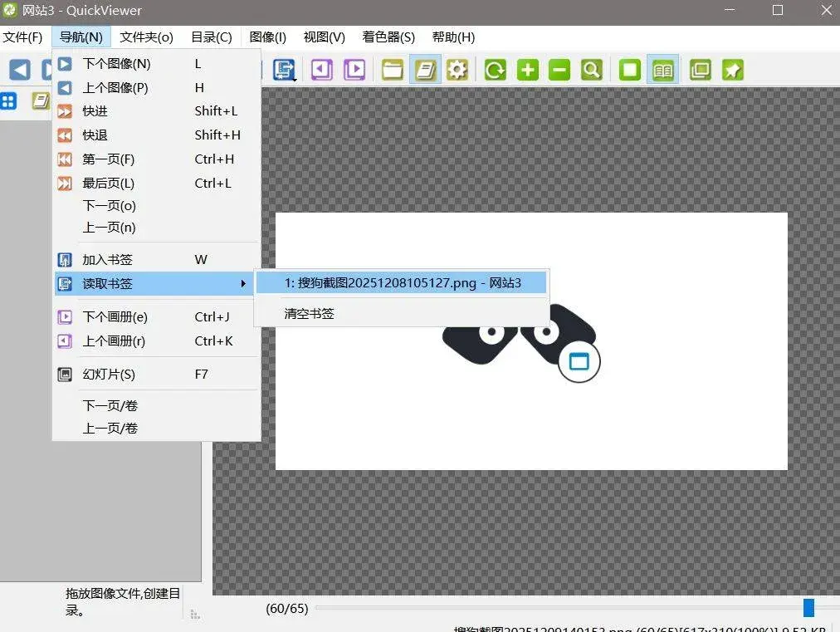This screenshot has height=632, width=840.
Task: Click the green stacked windows icon
Action: pos(701,70)
